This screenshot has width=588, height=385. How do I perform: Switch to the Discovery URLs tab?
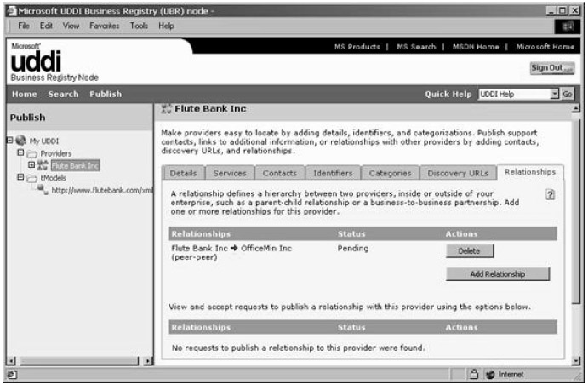coord(458,173)
